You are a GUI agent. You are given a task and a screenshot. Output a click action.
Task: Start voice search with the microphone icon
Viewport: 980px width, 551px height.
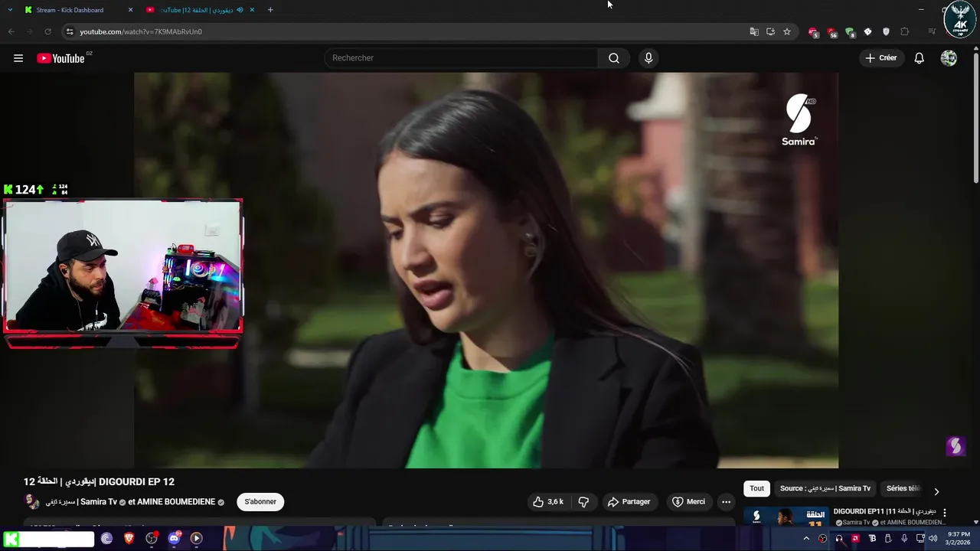[648, 58]
